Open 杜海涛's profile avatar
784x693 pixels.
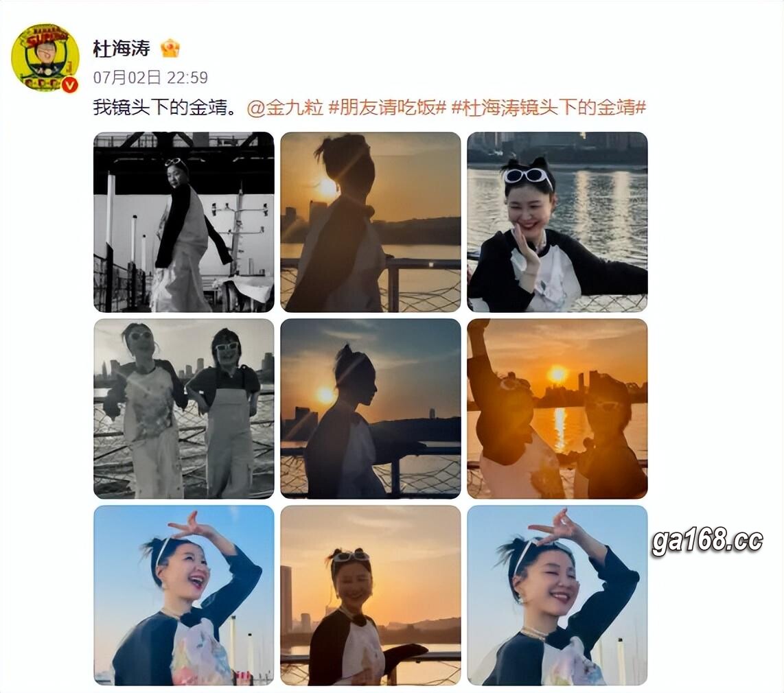(x=45, y=58)
